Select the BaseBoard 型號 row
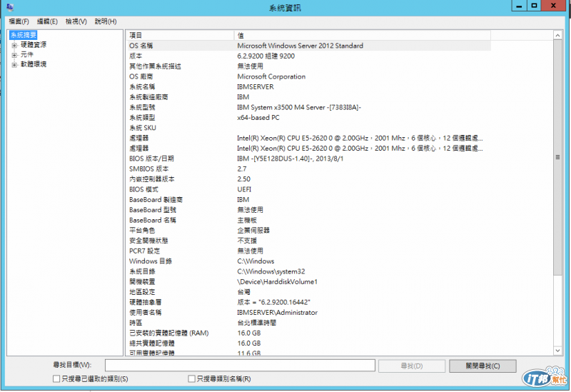The width and height of the screenshot is (571, 392). (308, 210)
